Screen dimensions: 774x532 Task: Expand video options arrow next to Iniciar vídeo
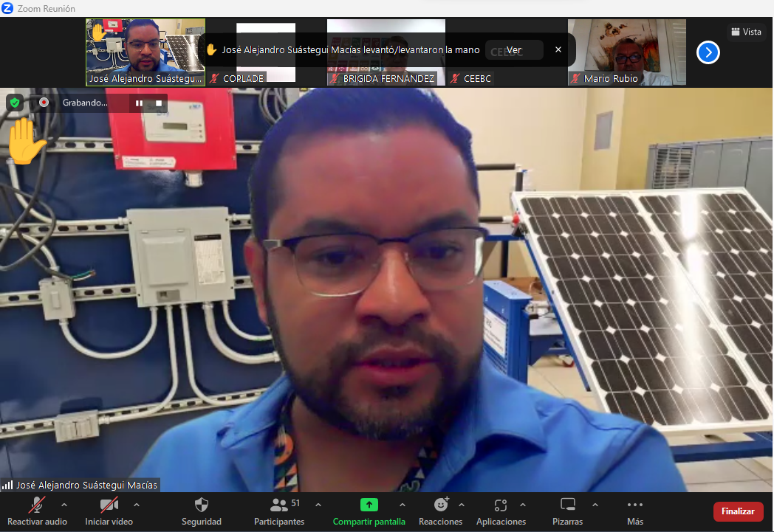tap(137, 505)
